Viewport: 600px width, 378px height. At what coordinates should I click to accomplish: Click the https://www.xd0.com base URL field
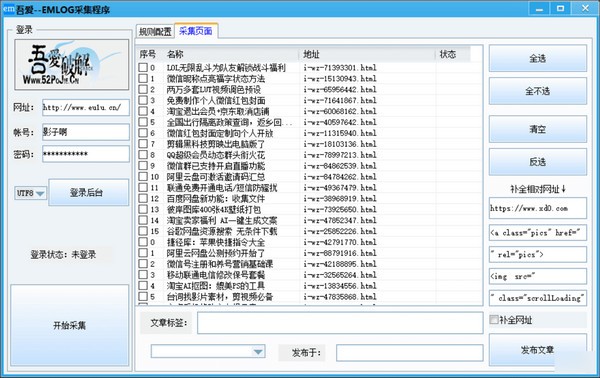point(538,208)
